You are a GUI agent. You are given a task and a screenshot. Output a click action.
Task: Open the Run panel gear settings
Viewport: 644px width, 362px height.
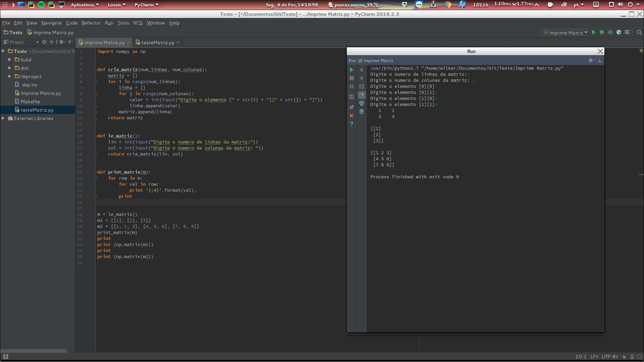click(x=591, y=61)
